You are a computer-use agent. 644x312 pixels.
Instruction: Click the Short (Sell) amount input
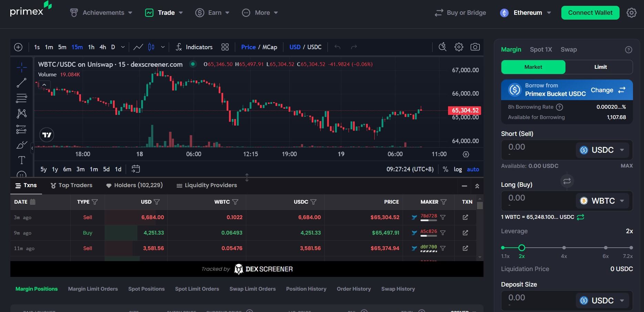[538, 150]
